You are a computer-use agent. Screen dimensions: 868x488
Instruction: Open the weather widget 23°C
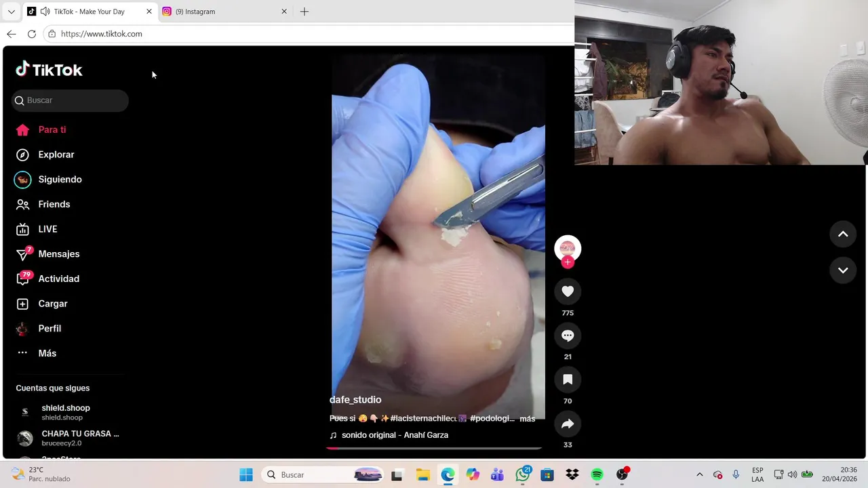coord(41,475)
